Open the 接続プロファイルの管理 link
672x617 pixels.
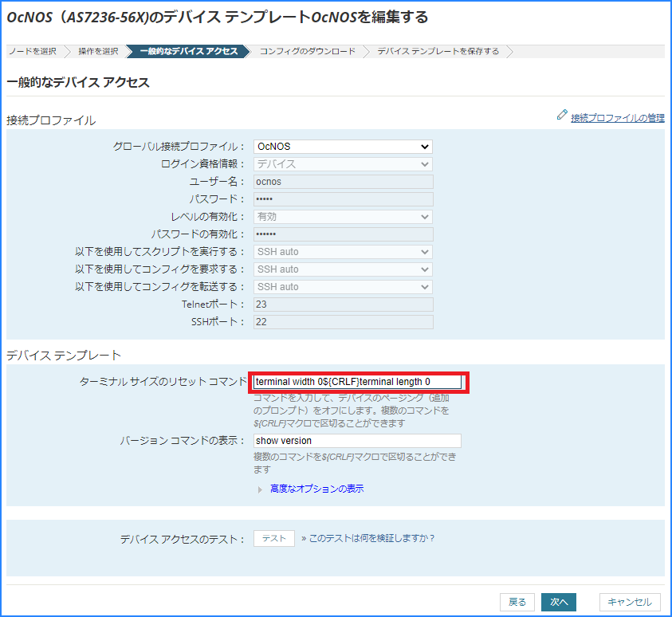click(x=618, y=118)
